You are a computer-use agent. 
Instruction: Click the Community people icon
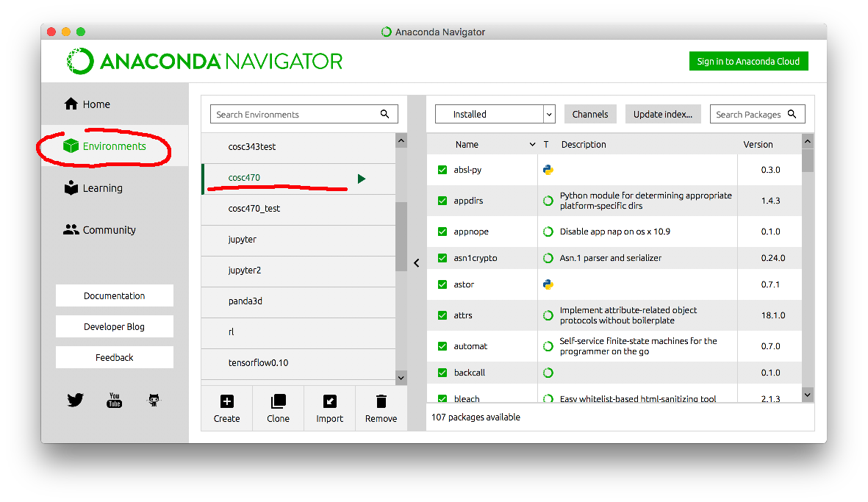pos(71,230)
